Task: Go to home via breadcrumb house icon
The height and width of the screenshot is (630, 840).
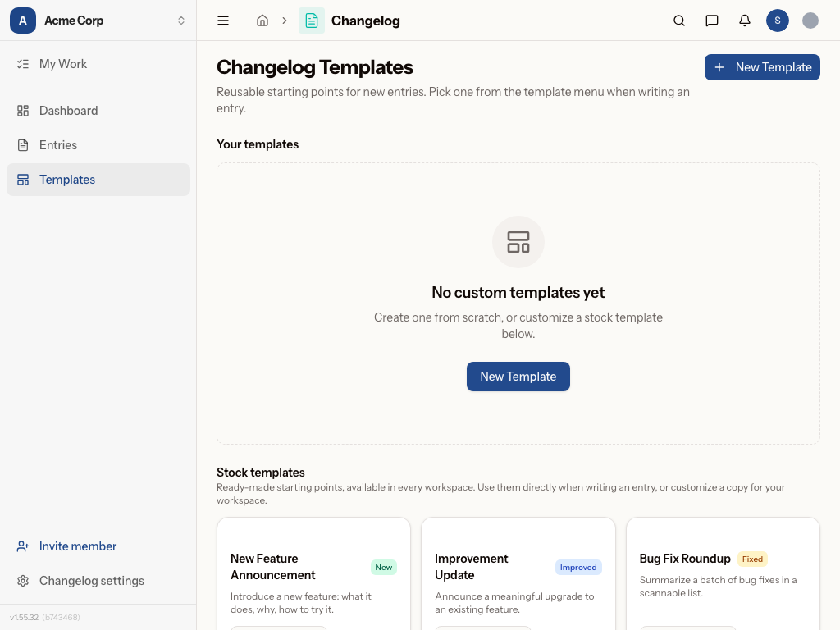Action: point(262,21)
